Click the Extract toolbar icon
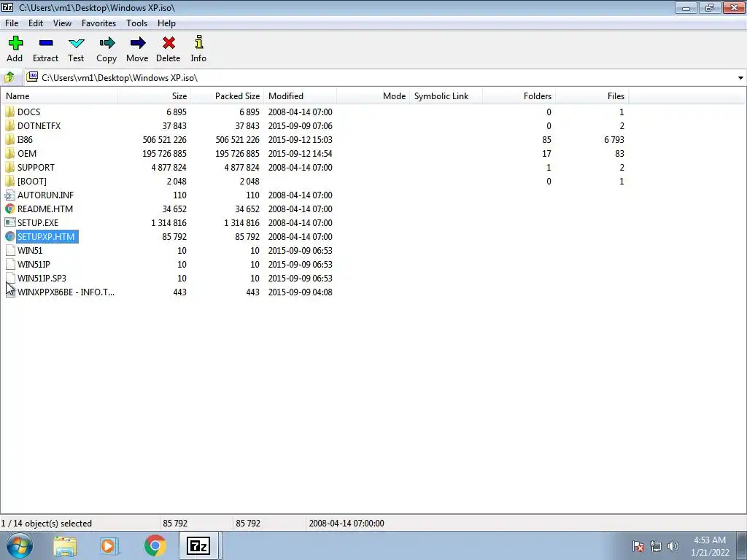 [x=46, y=43]
